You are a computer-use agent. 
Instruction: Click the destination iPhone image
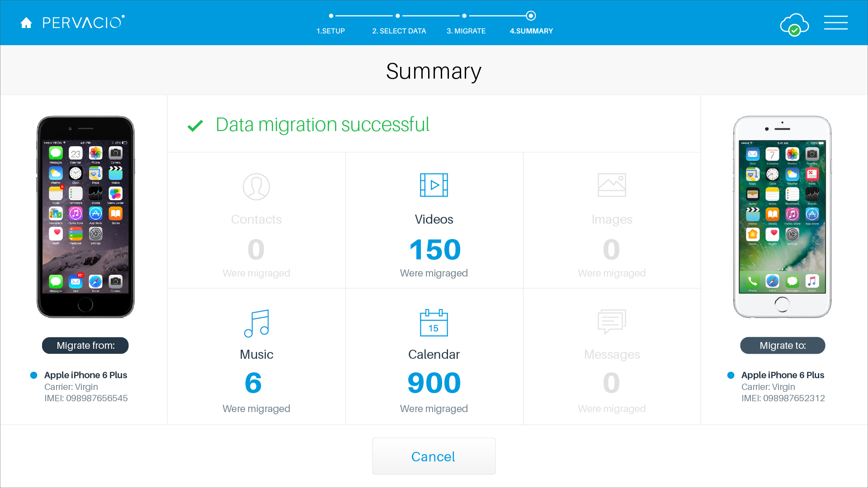coord(782,217)
